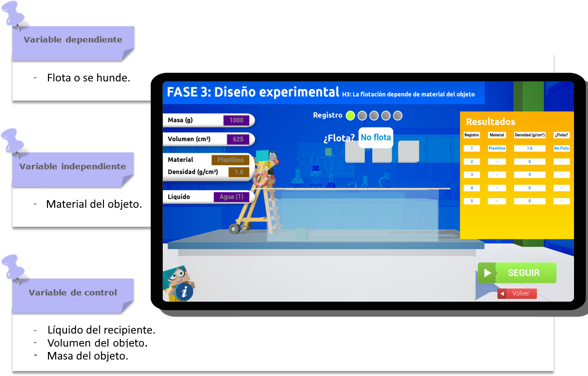Screen dimensions: 588x376
Task: Open the info button with mascot
Action: pyautogui.click(x=184, y=291)
